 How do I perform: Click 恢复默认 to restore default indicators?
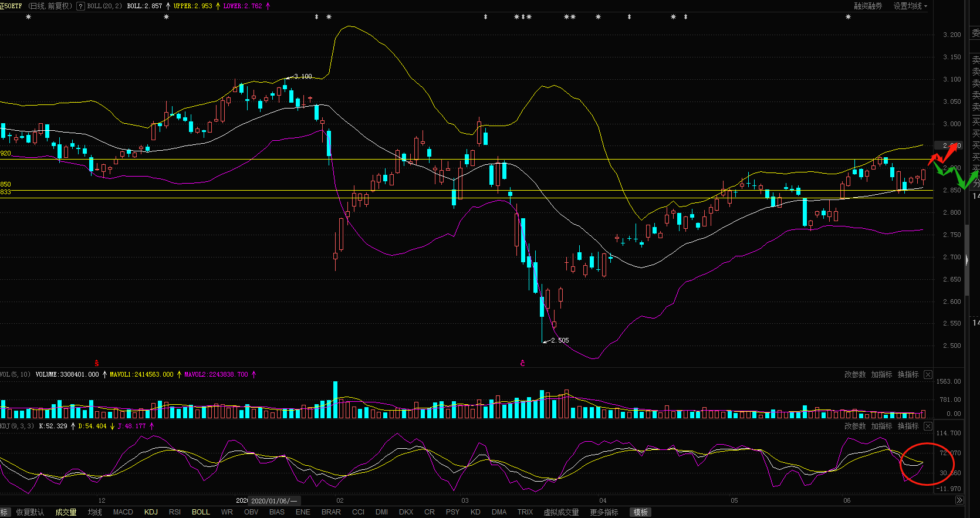[x=30, y=512]
